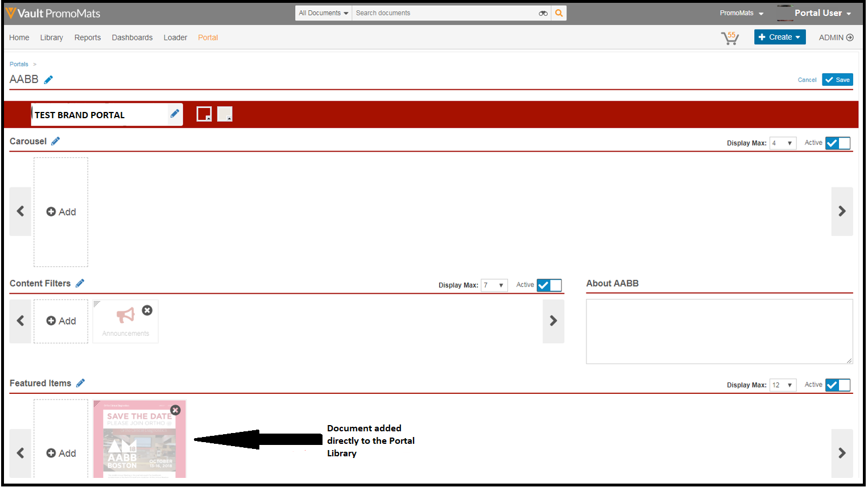The height and width of the screenshot is (487, 868).
Task: Open the shopping cart icon
Action: coord(729,38)
